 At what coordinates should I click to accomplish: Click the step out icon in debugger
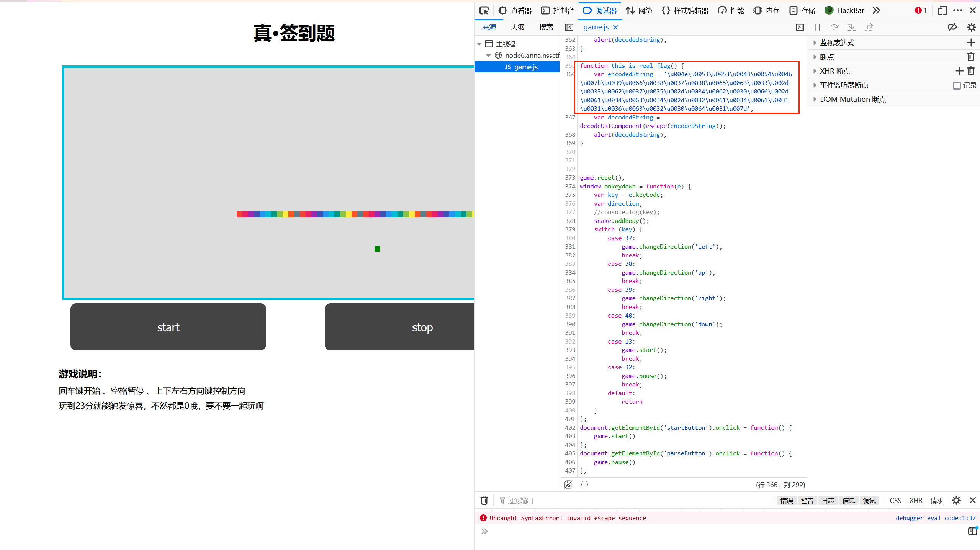870,27
